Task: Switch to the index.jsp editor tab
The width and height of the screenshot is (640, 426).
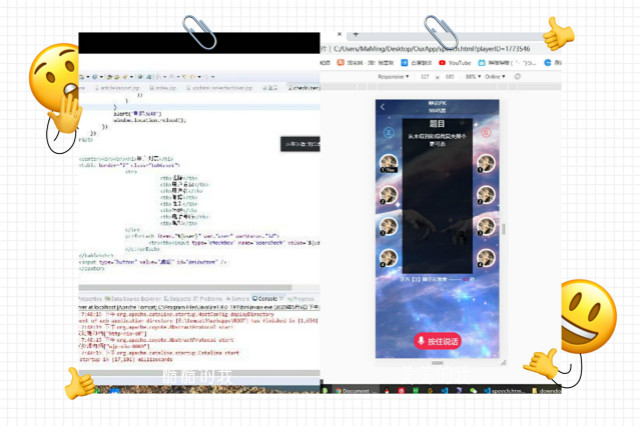Action: point(162,88)
